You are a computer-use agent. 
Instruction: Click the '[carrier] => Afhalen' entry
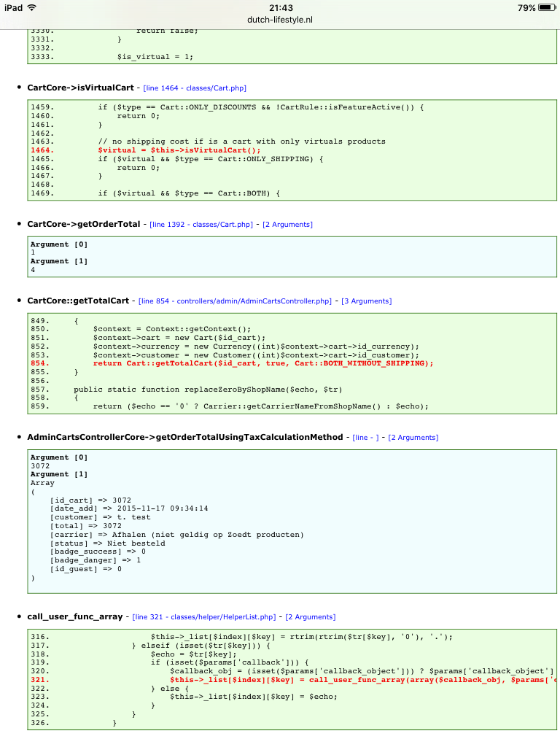coord(177,535)
